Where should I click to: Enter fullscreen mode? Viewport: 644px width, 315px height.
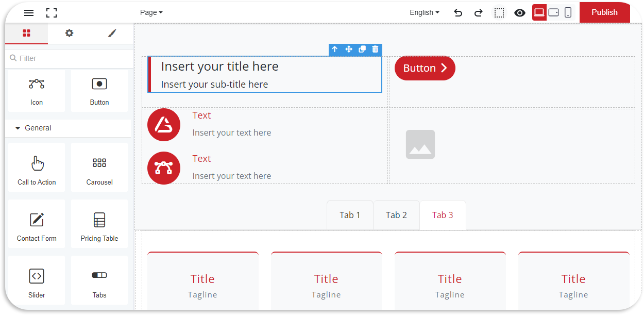pyautogui.click(x=52, y=13)
